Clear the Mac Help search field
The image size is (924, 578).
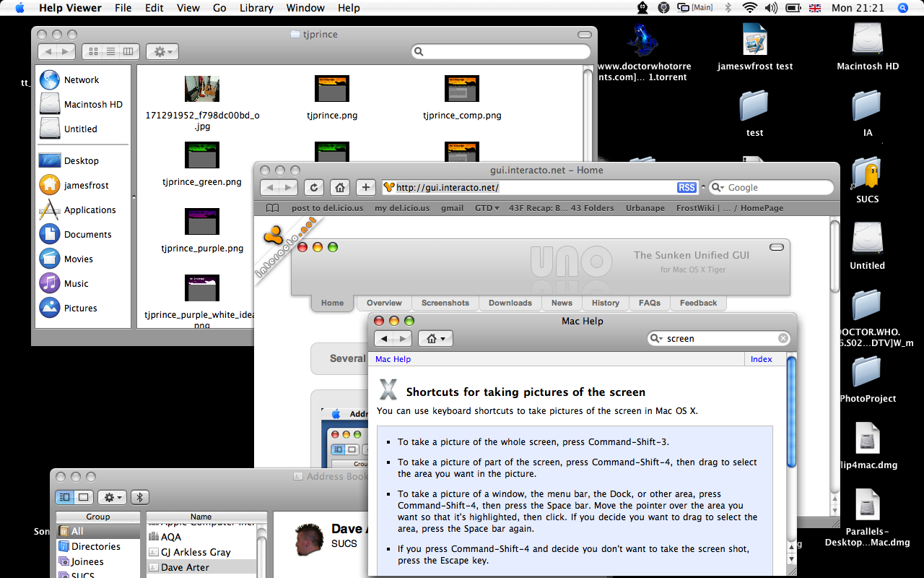783,338
